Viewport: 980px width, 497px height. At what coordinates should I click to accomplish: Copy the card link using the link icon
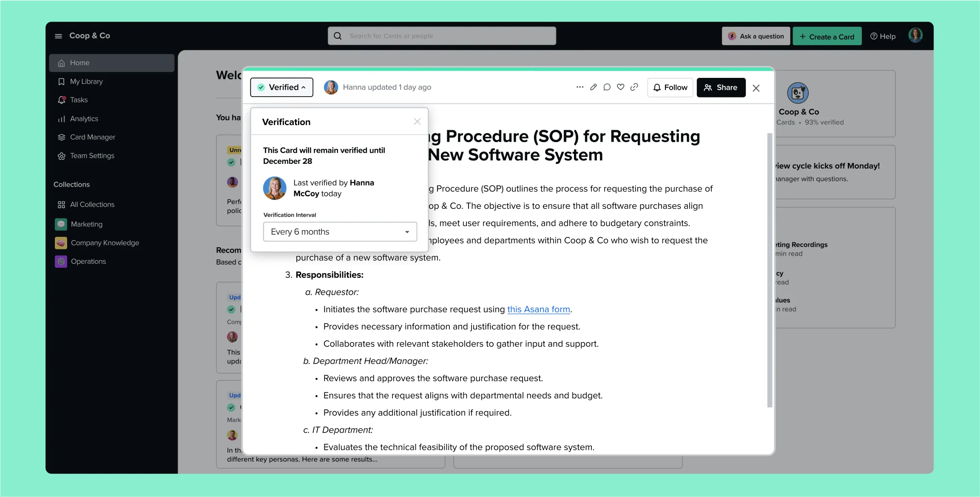634,87
